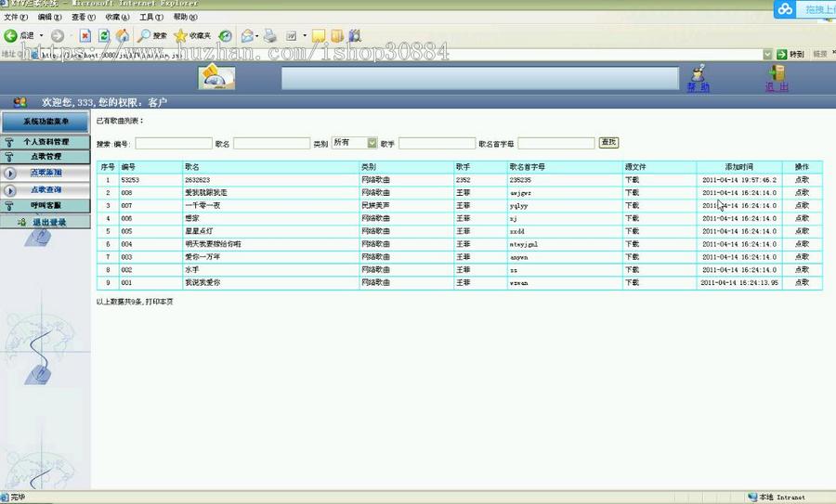Viewport: 836px width, 504px height.
Task: Click 点歌 for song 005
Action: [x=802, y=231]
